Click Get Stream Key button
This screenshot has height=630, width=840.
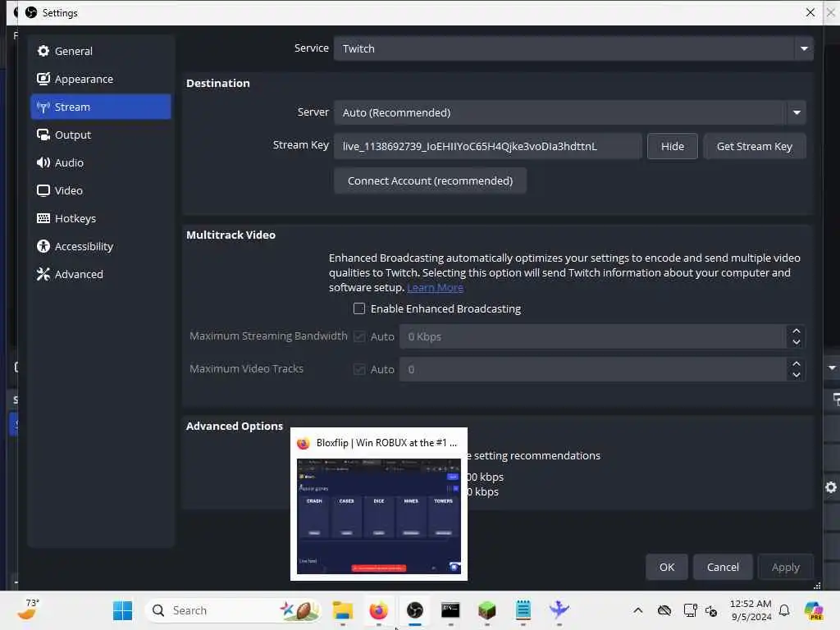(x=754, y=146)
